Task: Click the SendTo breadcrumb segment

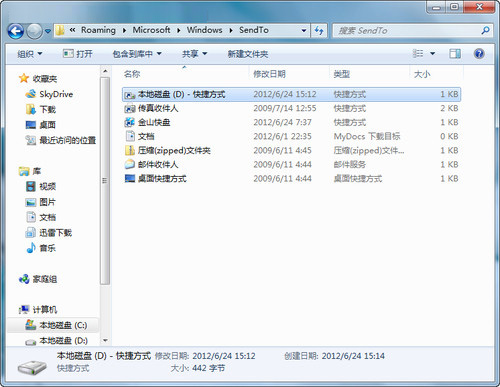Action: pyautogui.click(x=254, y=30)
